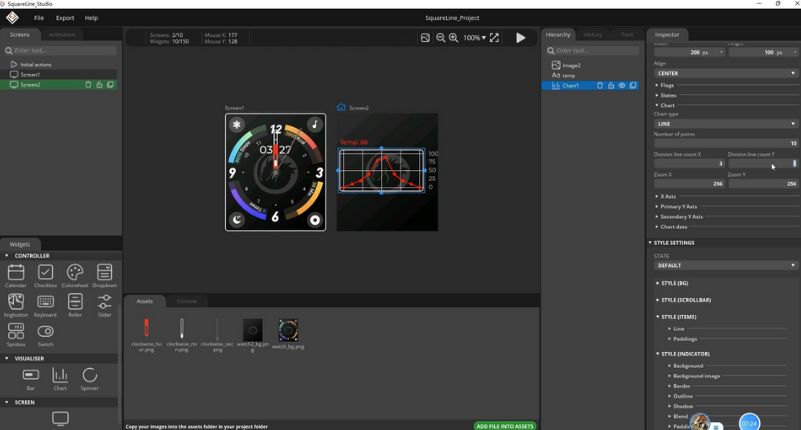Pick the Spinner widget icon
Image resolution: width=801 pixels, height=430 pixels.
(90, 376)
